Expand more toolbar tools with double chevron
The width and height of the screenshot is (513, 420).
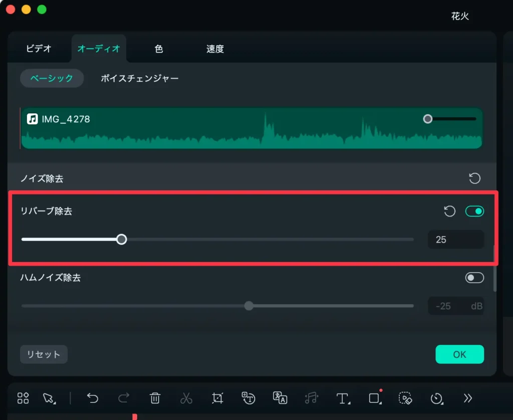coord(467,398)
